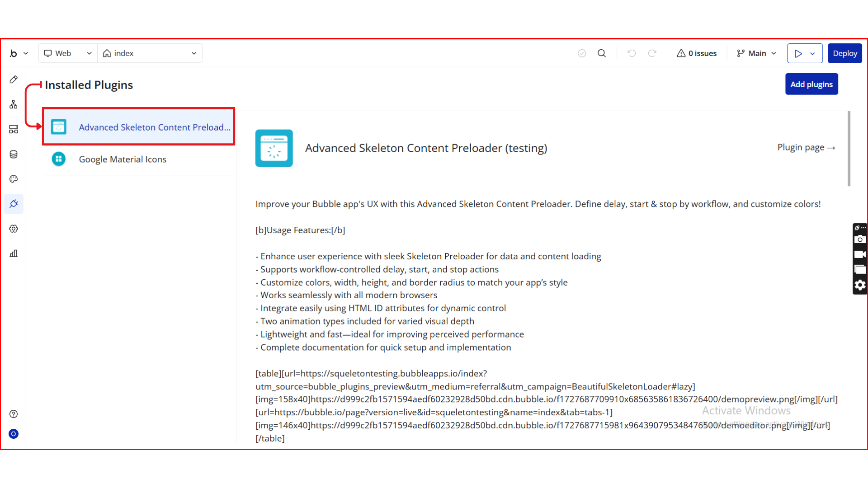This screenshot has height=488, width=868.
Task: Click the camera screenshot icon on right overlay
Action: pos(860,239)
